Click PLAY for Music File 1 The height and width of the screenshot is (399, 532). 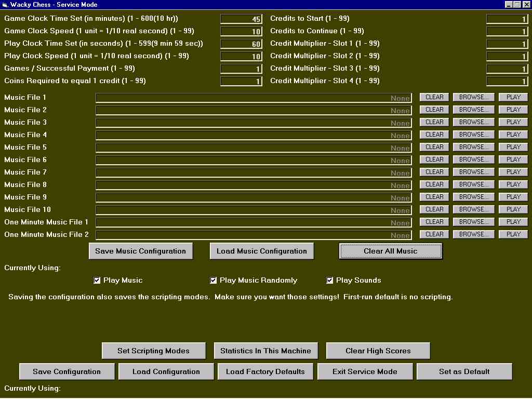[x=513, y=97]
